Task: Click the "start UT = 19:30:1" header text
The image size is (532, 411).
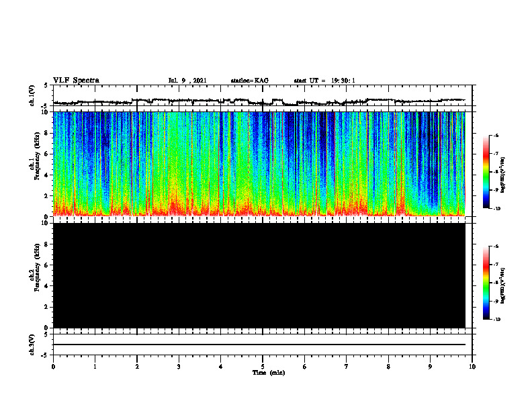Action: click(324, 81)
